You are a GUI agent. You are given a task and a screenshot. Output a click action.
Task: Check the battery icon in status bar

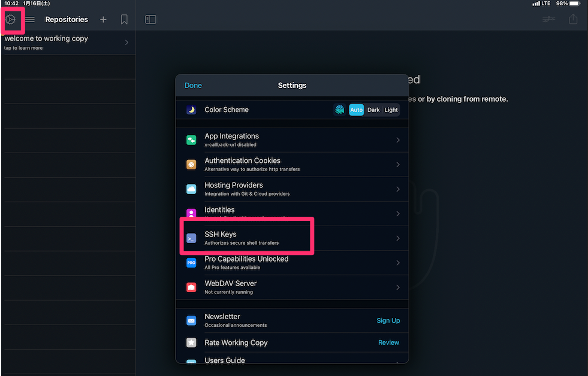click(x=575, y=4)
